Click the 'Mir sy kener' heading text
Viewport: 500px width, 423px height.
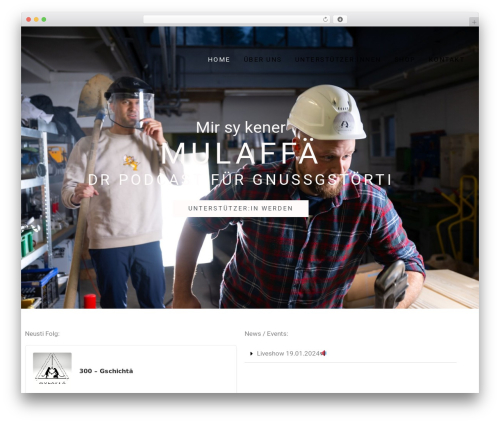(241, 127)
